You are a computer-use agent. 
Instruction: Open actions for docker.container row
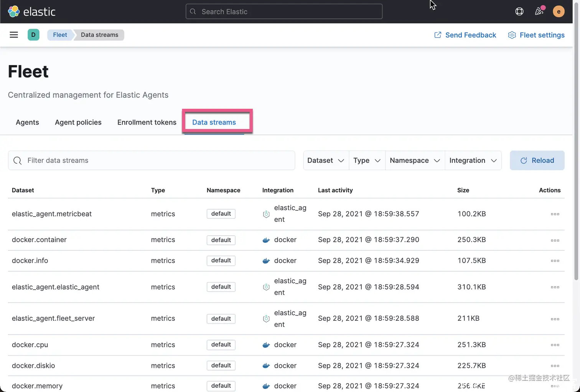(555, 240)
